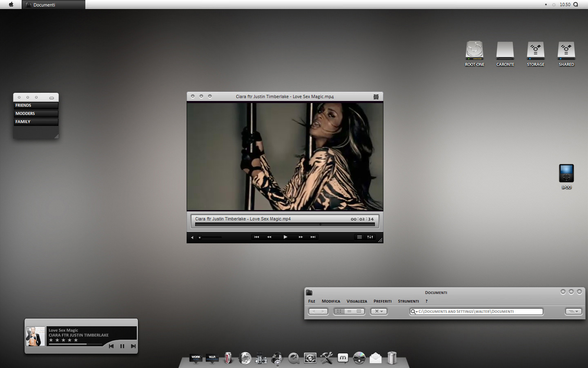Open the arrange dropdown at right of Documenti toolbar

(573, 312)
